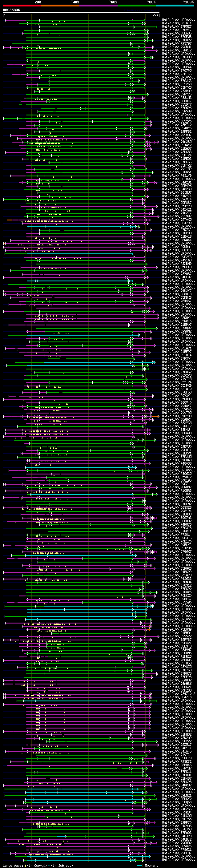Select the UniRef100_Q42421 label

click(x=176, y=209)
